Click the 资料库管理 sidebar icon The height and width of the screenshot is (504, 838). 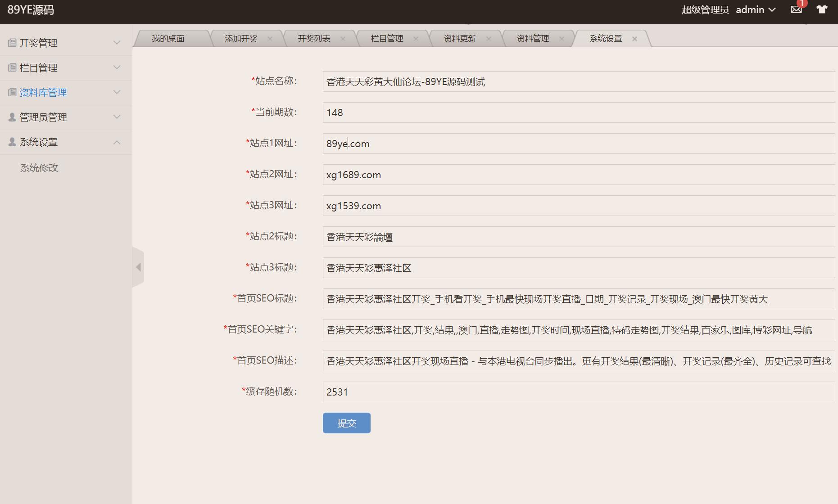tap(12, 93)
